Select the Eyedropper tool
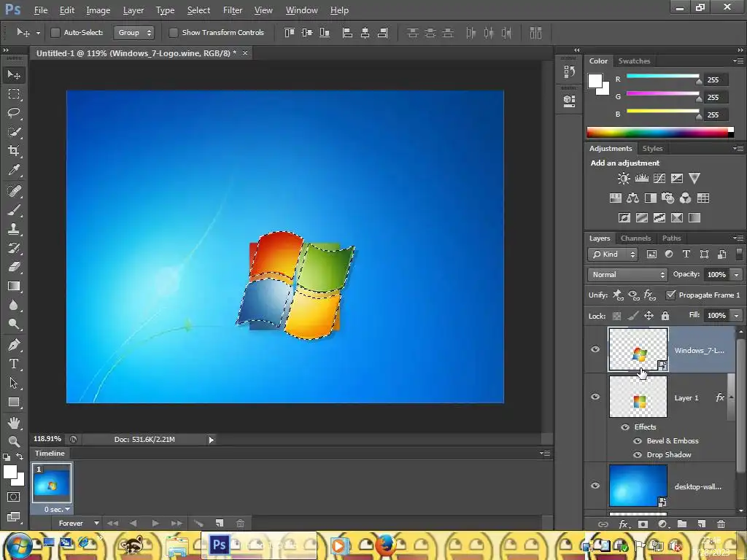 tap(14, 170)
